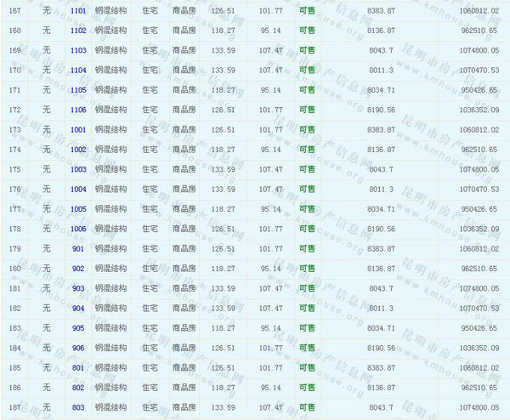The height and width of the screenshot is (420, 510).
Task: Open room 1105 details link
Action: pyautogui.click(x=78, y=89)
